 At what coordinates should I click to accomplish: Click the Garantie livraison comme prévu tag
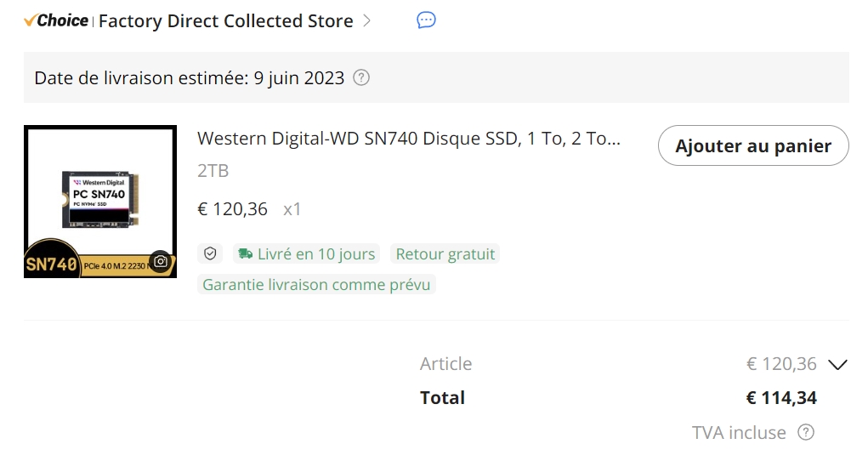point(316,284)
